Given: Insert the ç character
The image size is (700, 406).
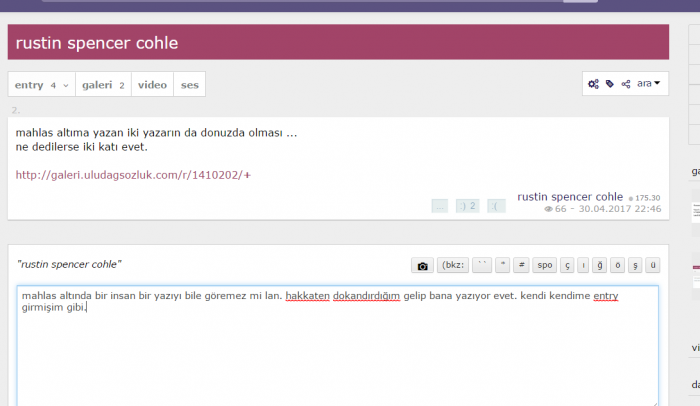Looking at the screenshot, I should tap(567, 266).
